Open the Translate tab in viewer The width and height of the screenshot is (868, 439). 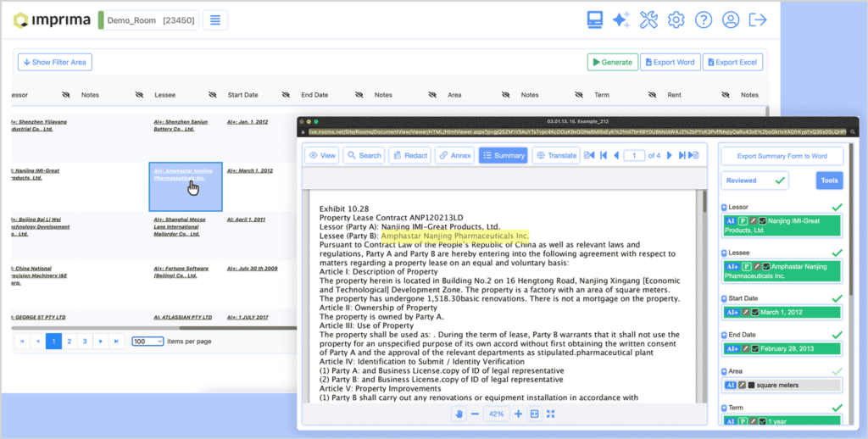point(555,155)
